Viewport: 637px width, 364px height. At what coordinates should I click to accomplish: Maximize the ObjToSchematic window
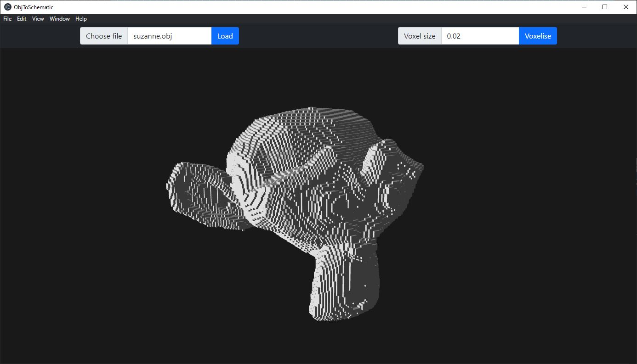coord(605,7)
